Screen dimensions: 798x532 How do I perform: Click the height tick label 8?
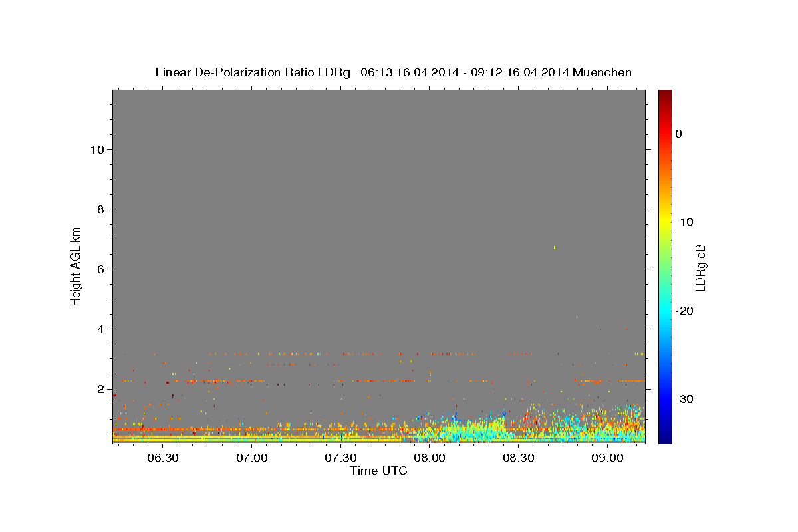click(x=100, y=209)
